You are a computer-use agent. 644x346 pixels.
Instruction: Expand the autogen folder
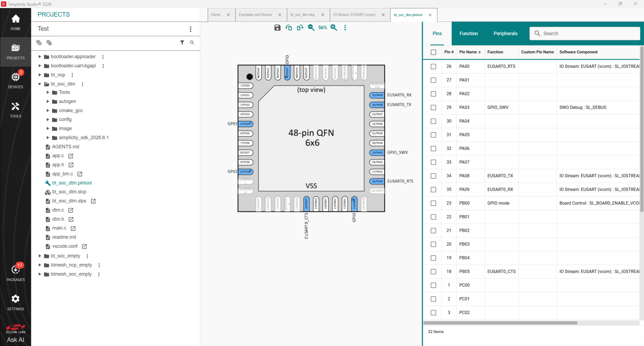pos(48,101)
